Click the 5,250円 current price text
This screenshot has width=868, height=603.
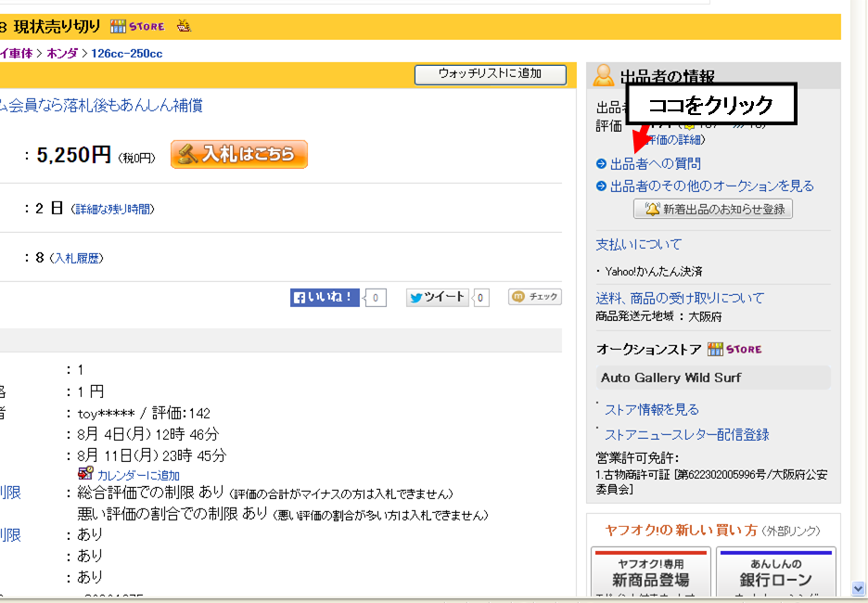click(73, 155)
